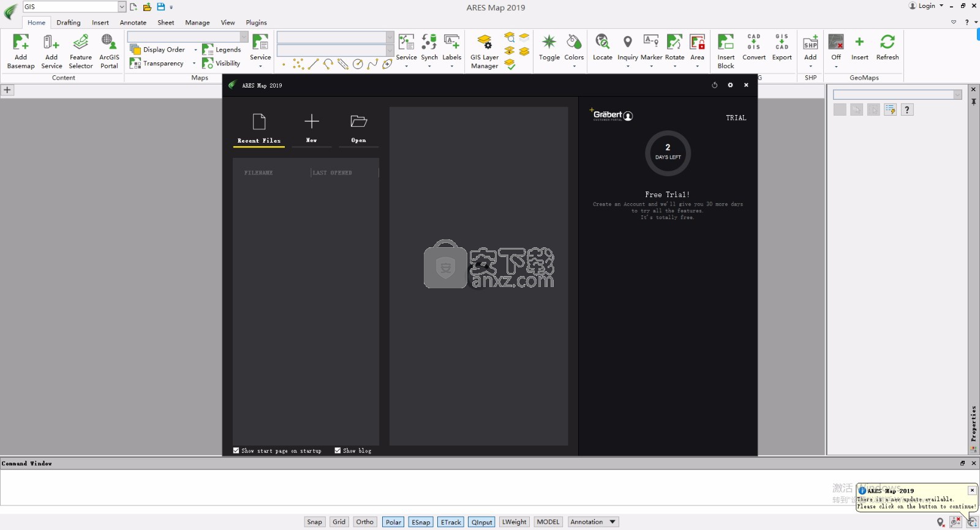
Task: Expand the Display Order dropdown arrow
Action: (195, 50)
